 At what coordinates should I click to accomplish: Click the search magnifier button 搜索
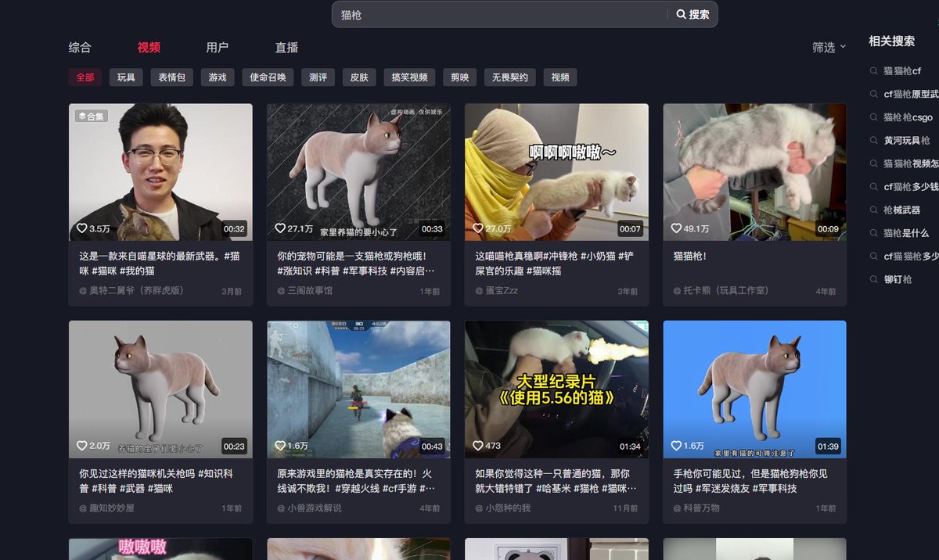pyautogui.click(x=693, y=14)
